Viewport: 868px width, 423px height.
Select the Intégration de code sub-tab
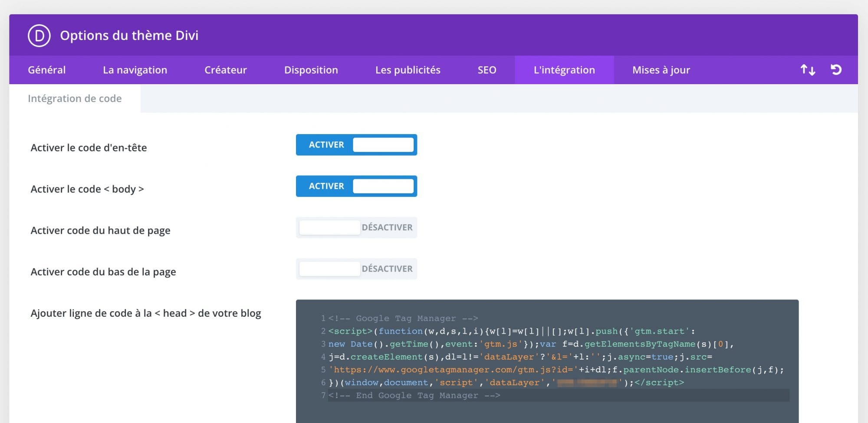[75, 98]
